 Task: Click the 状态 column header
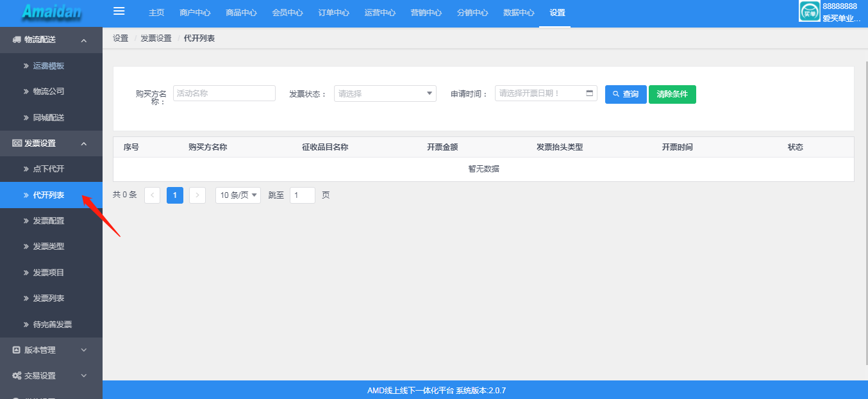point(796,147)
